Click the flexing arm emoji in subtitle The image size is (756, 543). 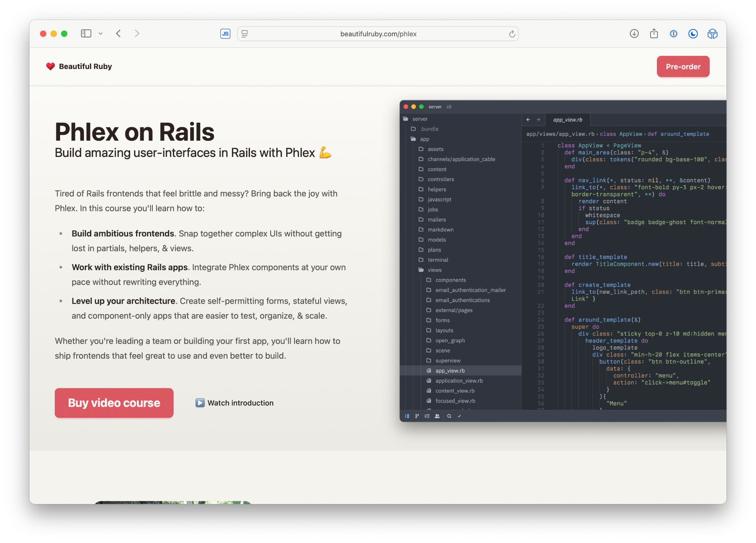325,153
